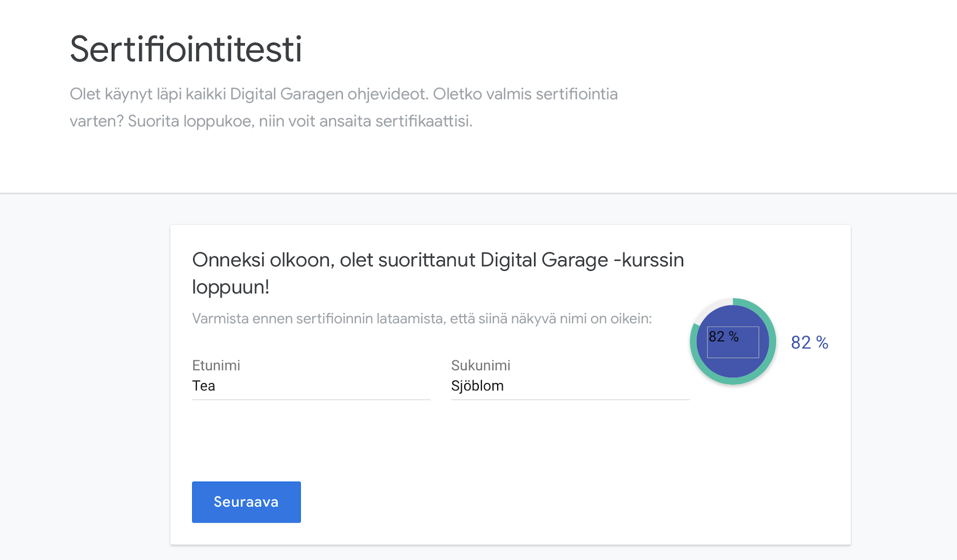Viewport: 957px width, 560px height.
Task: Click the word 'loppuun!' in the heading
Action: pyautogui.click(x=231, y=287)
